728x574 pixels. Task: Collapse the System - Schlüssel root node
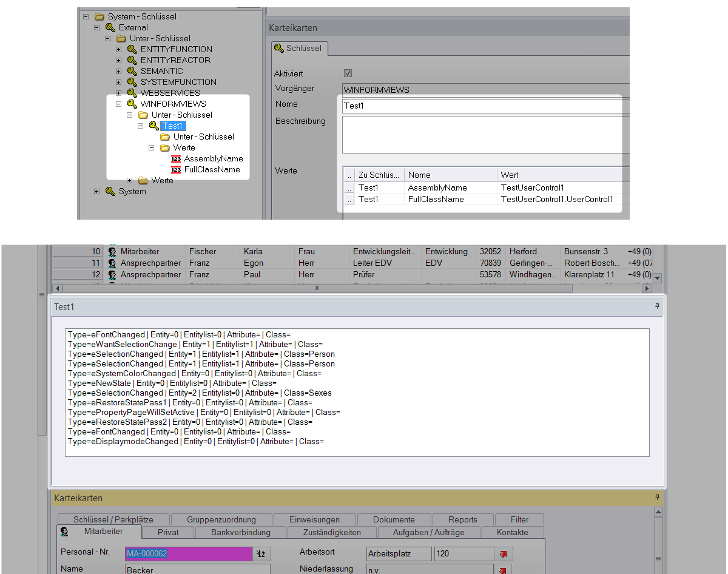86,16
